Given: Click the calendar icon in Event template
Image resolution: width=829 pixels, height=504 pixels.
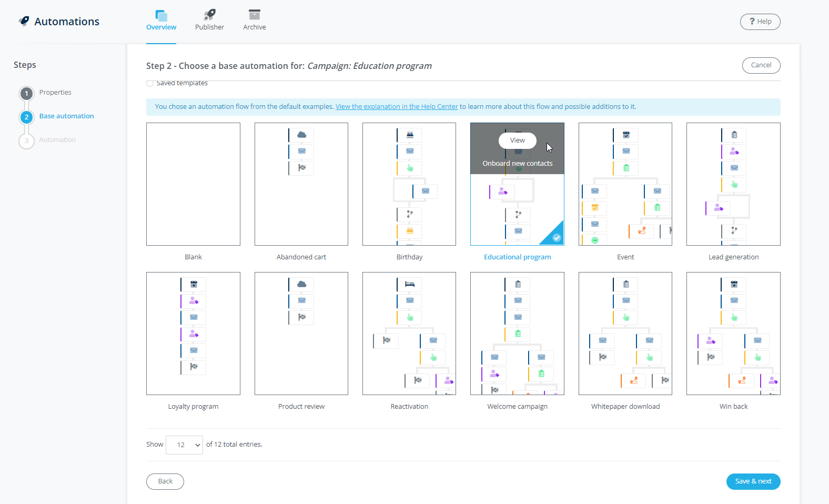Looking at the screenshot, I should [626, 135].
